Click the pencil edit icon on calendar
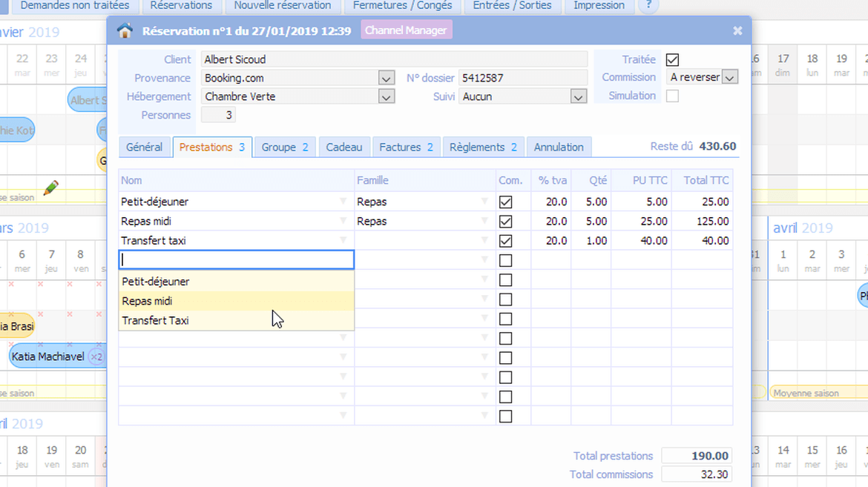Viewport: 868px width, 487px height. [x=50, y=188]
